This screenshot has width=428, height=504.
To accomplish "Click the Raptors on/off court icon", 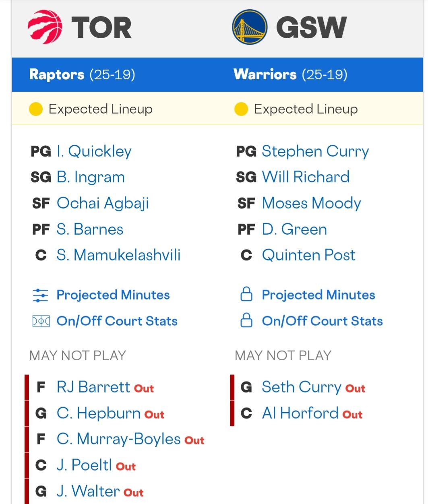I will pyautogui.click(x=41, y=321).
